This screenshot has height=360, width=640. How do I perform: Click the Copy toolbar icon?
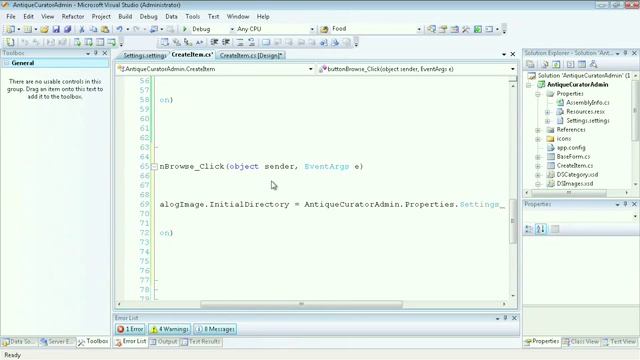93,29
